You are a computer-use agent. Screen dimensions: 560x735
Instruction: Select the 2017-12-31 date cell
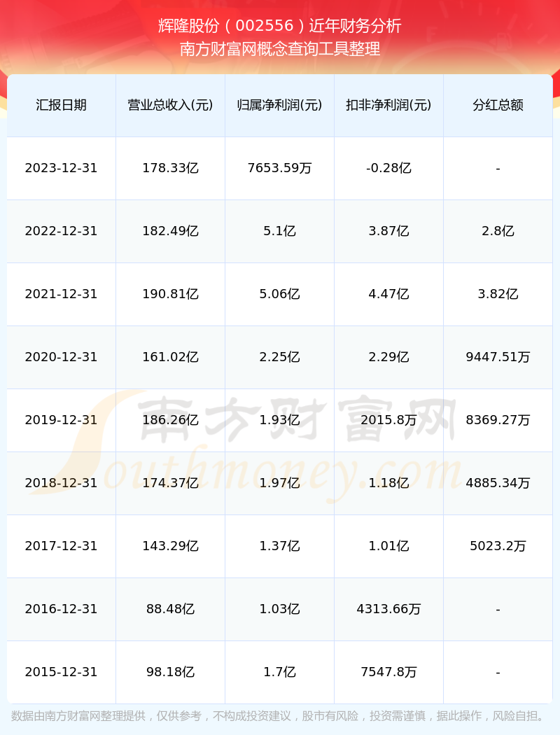pyautogui.click(x=62, y=546)
